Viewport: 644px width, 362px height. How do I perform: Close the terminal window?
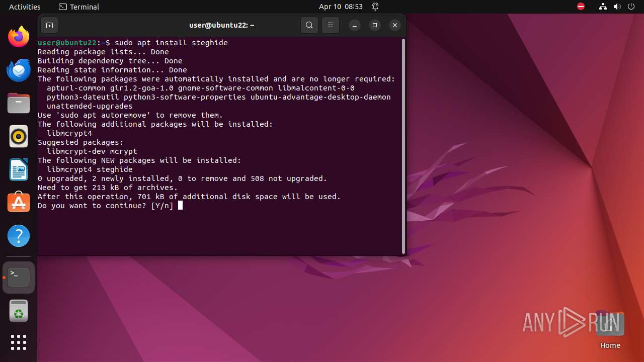395,25
